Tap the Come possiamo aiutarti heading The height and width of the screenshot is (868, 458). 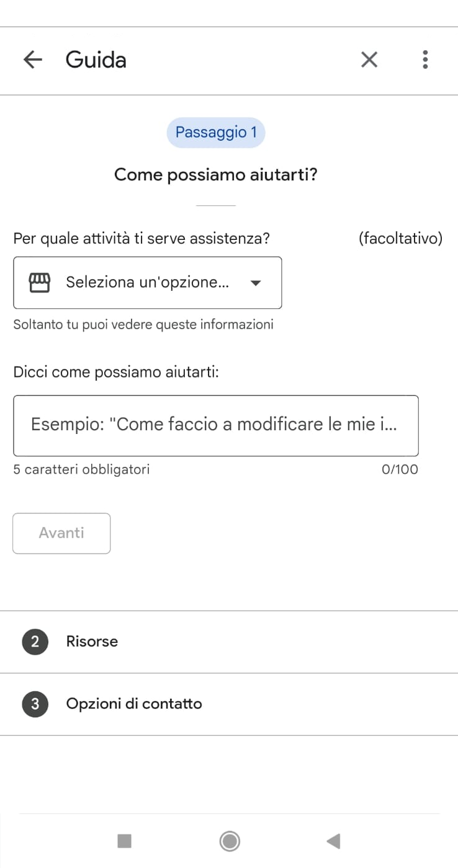tap(215, 174)
